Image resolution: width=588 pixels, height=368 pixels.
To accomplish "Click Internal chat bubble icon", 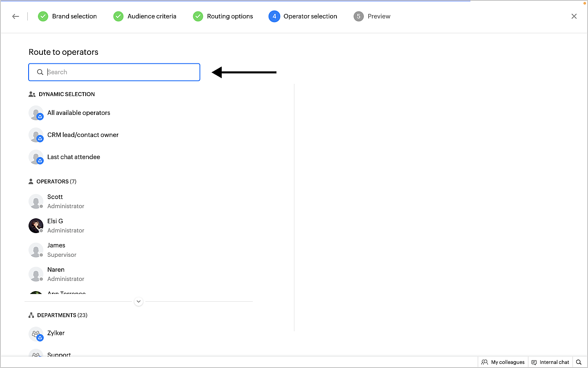I will tap(534, 362).
